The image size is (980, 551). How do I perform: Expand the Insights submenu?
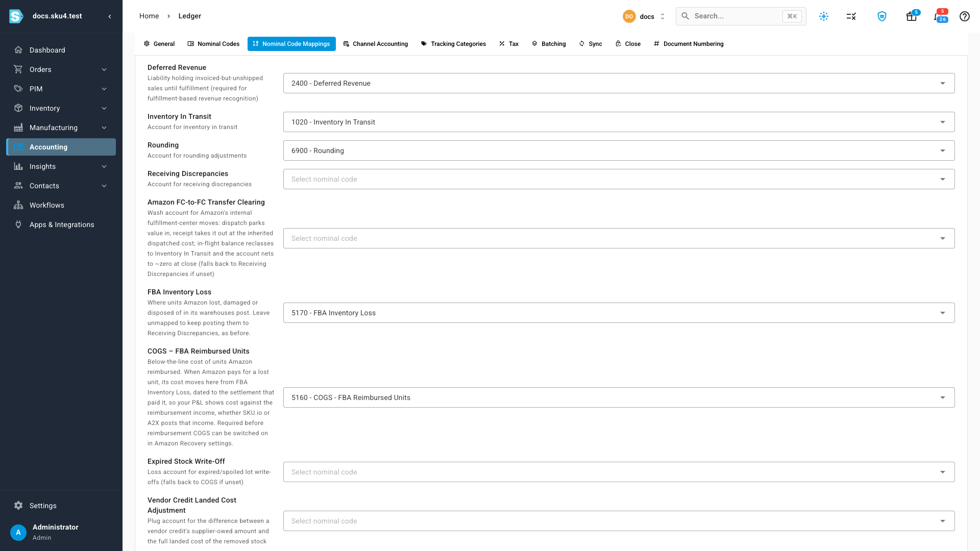104,166
